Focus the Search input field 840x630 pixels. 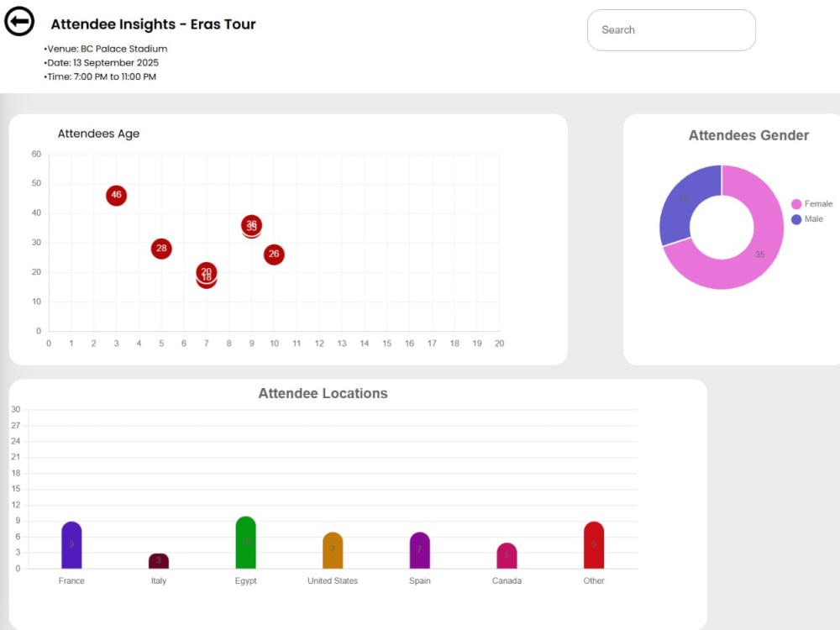pos(671,30)
